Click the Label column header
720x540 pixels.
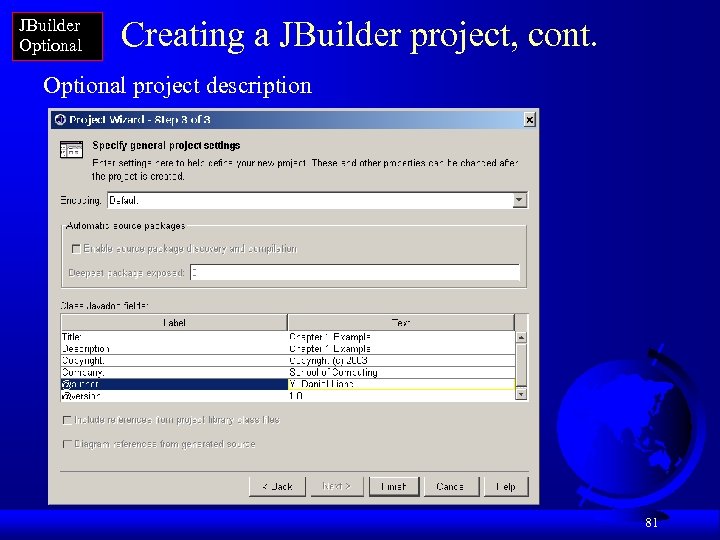pyautogui.click(x=174, y=323)
